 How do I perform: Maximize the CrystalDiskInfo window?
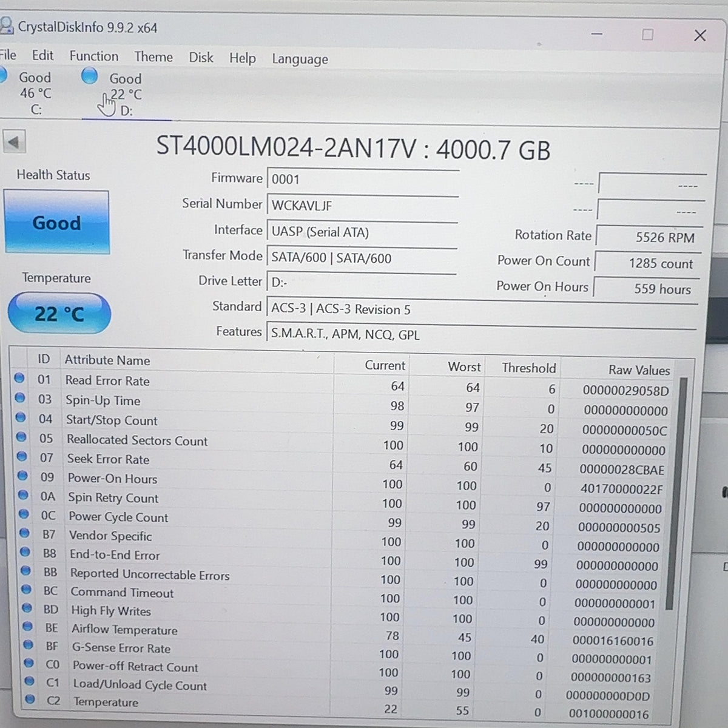tap(647, 34)
